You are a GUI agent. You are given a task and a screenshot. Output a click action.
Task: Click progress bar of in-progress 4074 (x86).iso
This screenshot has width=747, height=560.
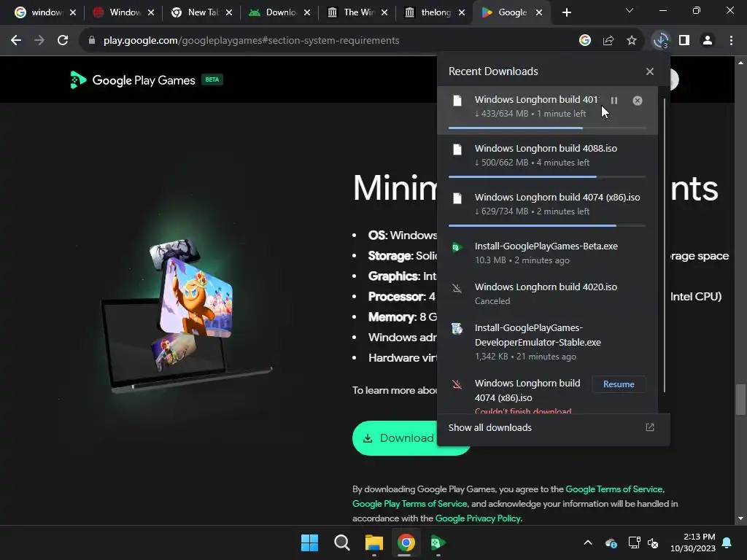(x=547, y=225)
